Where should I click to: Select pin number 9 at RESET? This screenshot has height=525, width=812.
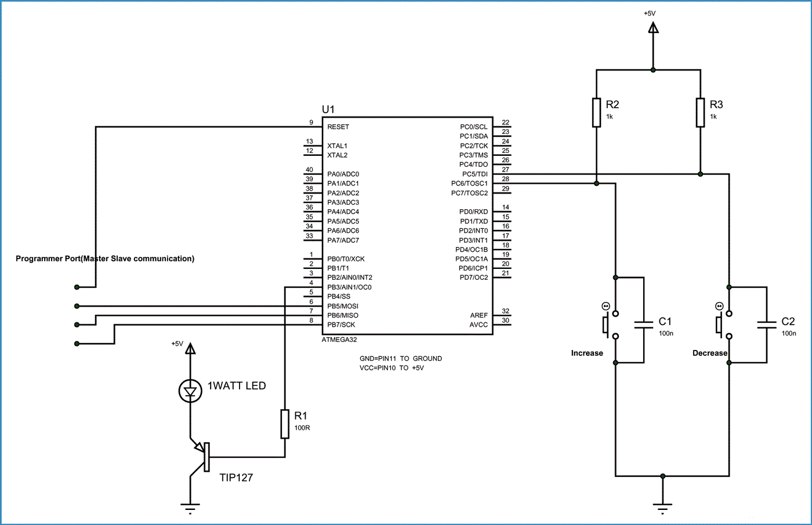click(311, 122)
